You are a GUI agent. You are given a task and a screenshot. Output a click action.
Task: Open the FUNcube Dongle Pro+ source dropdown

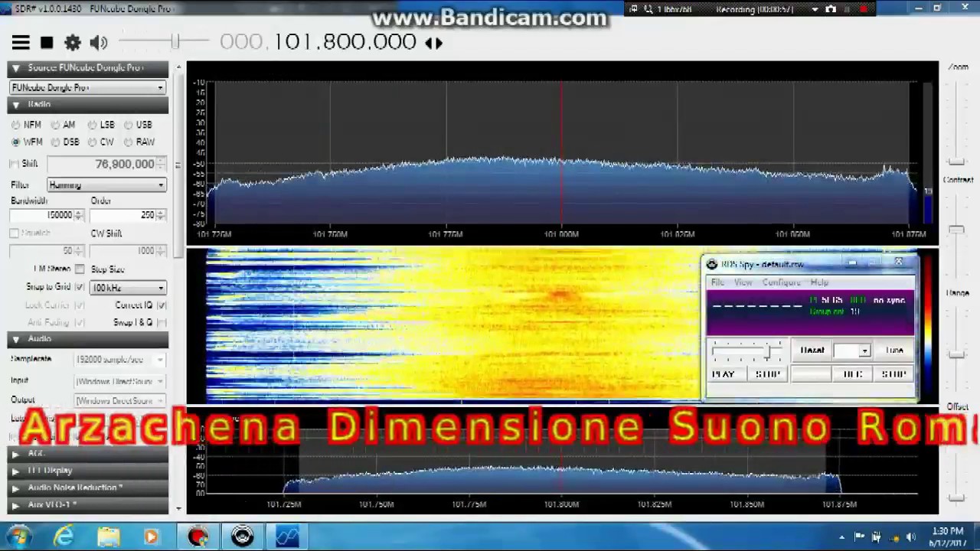88,87
